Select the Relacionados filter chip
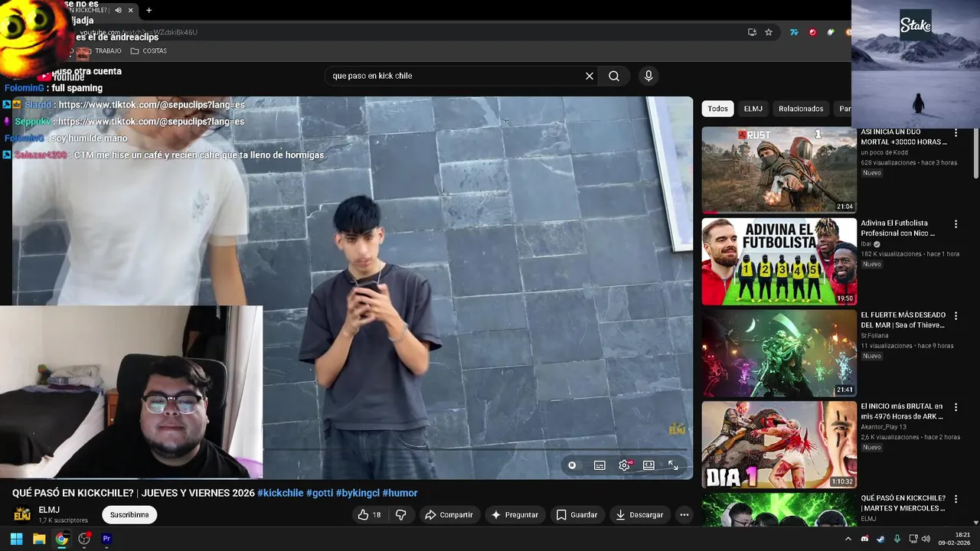Screen dimensions: 980x551 [x=801, y=109]
